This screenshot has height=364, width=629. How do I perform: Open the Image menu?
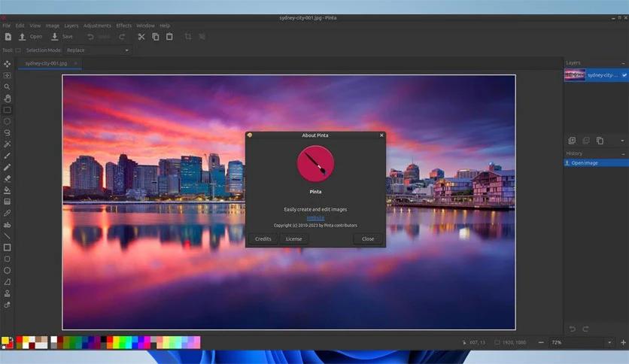(53, 26)
